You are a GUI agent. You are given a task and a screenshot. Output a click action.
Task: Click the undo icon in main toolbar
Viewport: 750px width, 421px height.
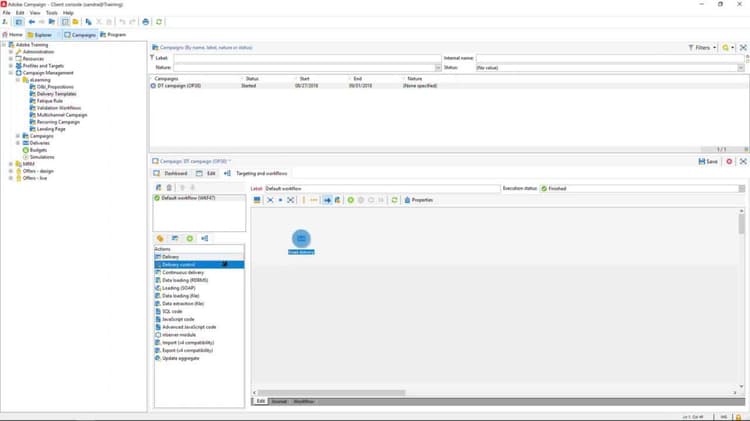tap(122, 22)
